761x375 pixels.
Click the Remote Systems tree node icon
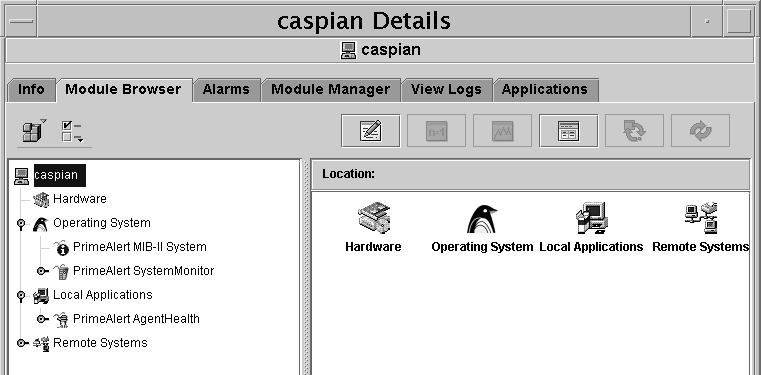[x=41, y=343]
